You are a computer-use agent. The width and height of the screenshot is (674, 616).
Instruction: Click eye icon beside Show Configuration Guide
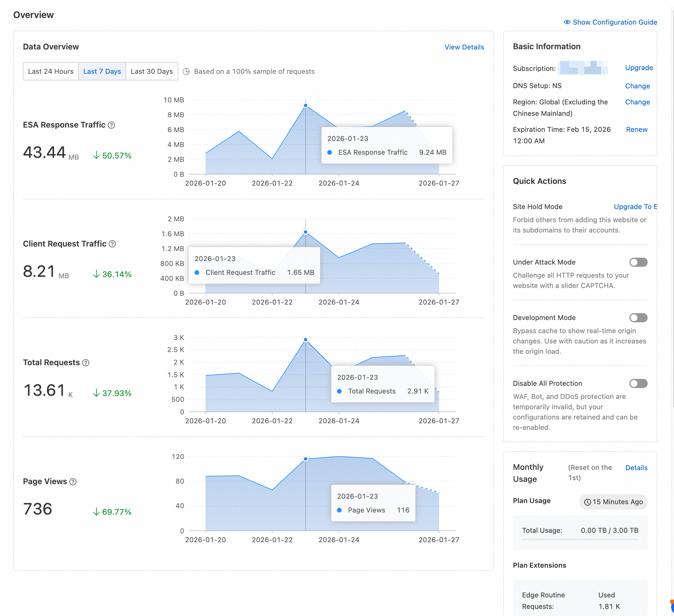567,22
